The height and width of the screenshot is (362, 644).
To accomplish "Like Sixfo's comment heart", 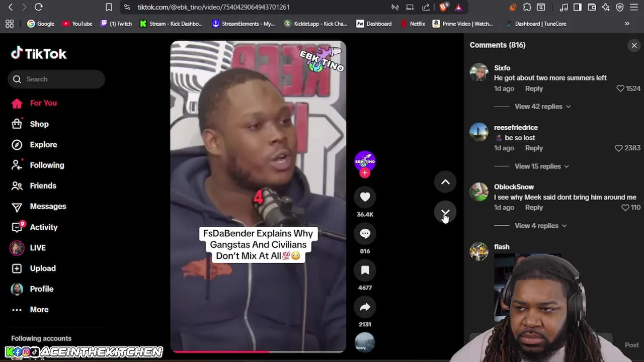I will (x=620, y=88).
